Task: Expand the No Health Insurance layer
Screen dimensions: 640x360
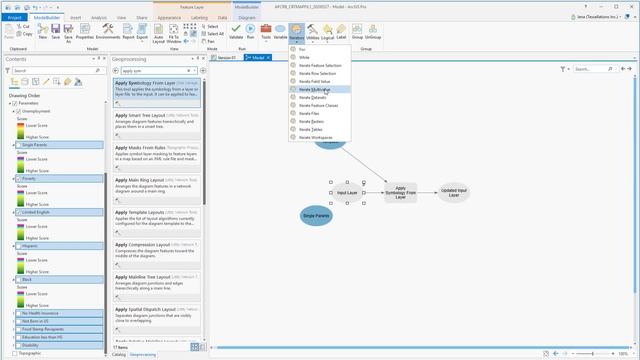Action: tap(13, 313)
